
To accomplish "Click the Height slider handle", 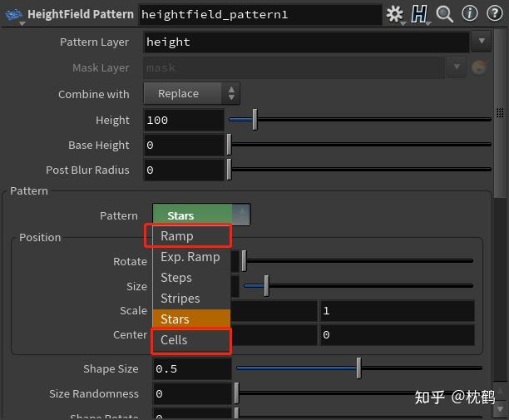I will click(254, 120).
